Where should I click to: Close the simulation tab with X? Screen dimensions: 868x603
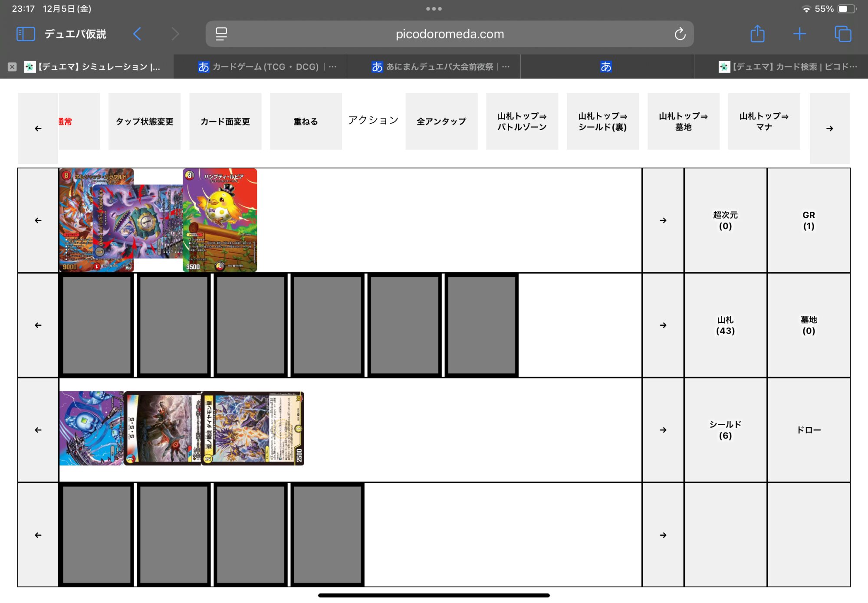coord(12,67)
